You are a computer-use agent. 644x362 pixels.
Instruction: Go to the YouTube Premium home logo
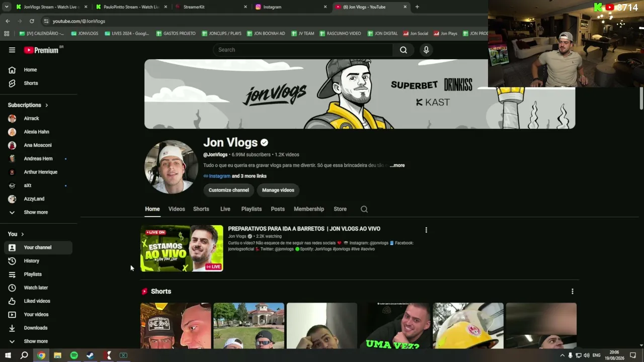point(42,50)
